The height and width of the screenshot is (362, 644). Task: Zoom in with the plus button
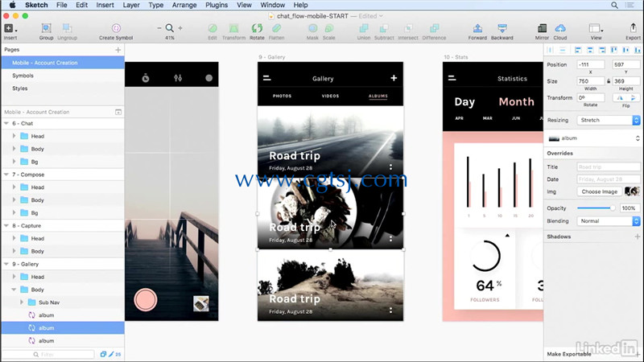180,28
